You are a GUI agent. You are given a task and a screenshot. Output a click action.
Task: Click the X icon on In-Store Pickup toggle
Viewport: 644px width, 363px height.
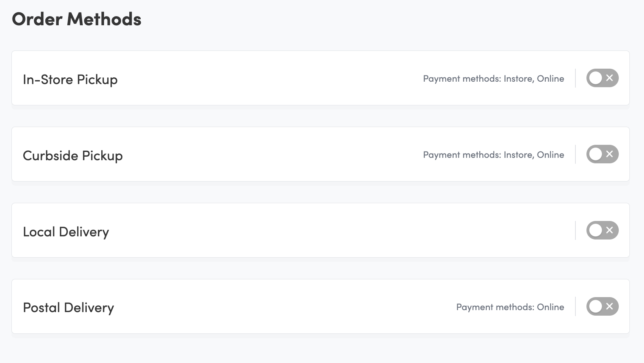point(609,78)
